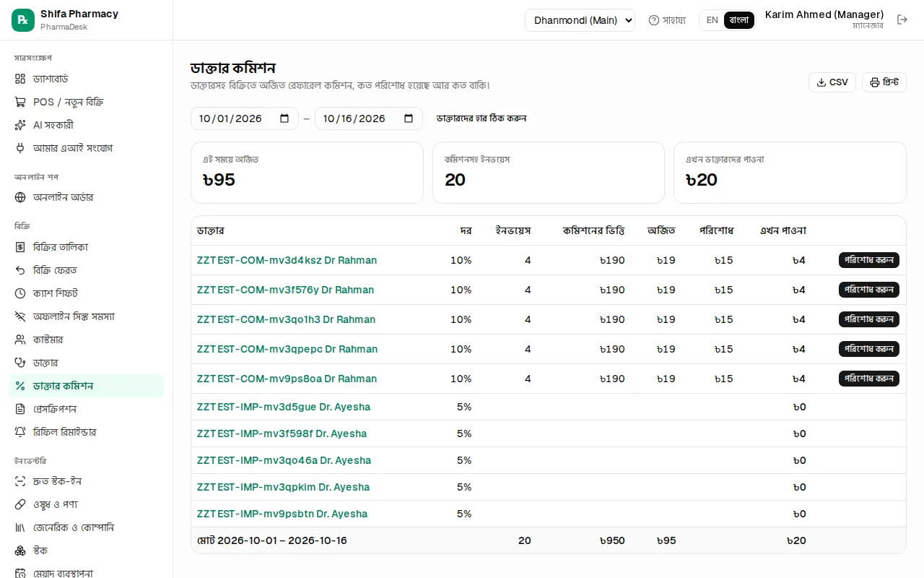Open doctor ZZTEST-IMP-mv3f598f Dr. Ayesha

tap(282, 433)
